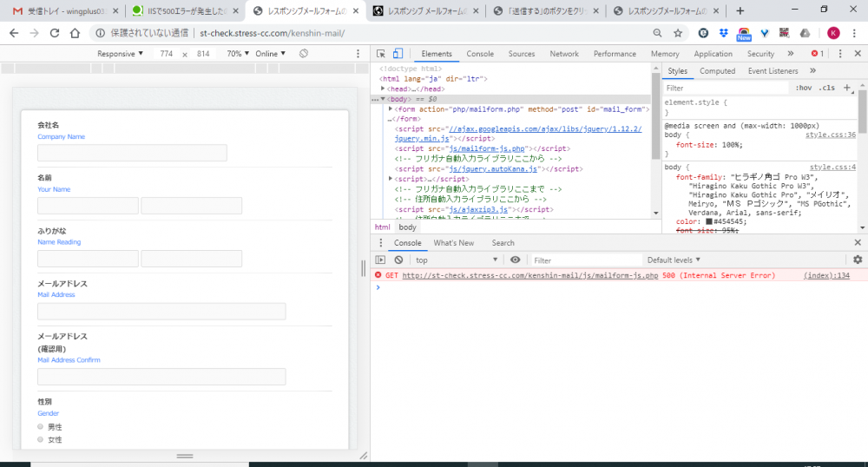Open the home page icon
868x467 pixels.
[x=75, y=33]
